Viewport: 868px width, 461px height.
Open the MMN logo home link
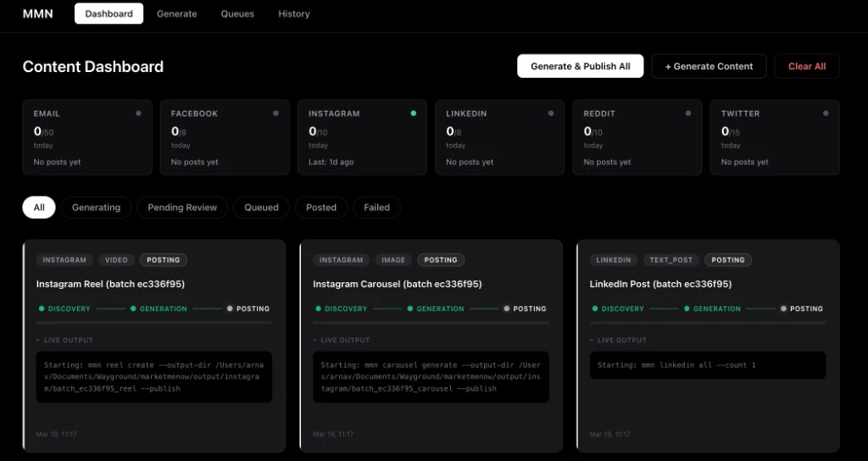37,14
